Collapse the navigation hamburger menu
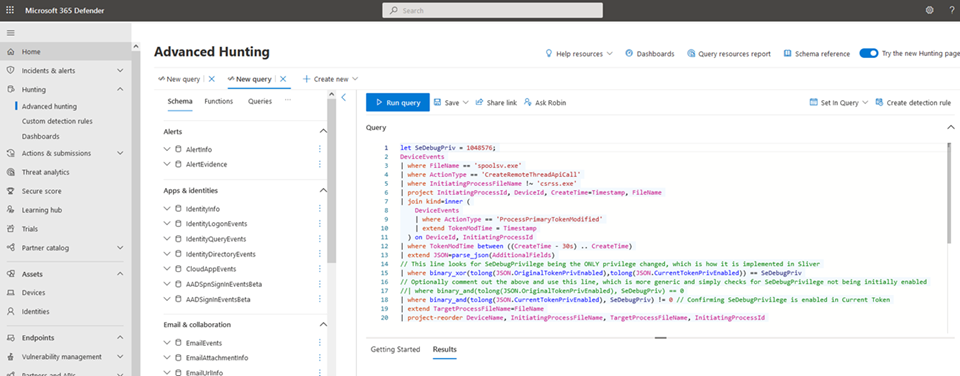Viewport: 960px width, 376px height. point(10,32)
